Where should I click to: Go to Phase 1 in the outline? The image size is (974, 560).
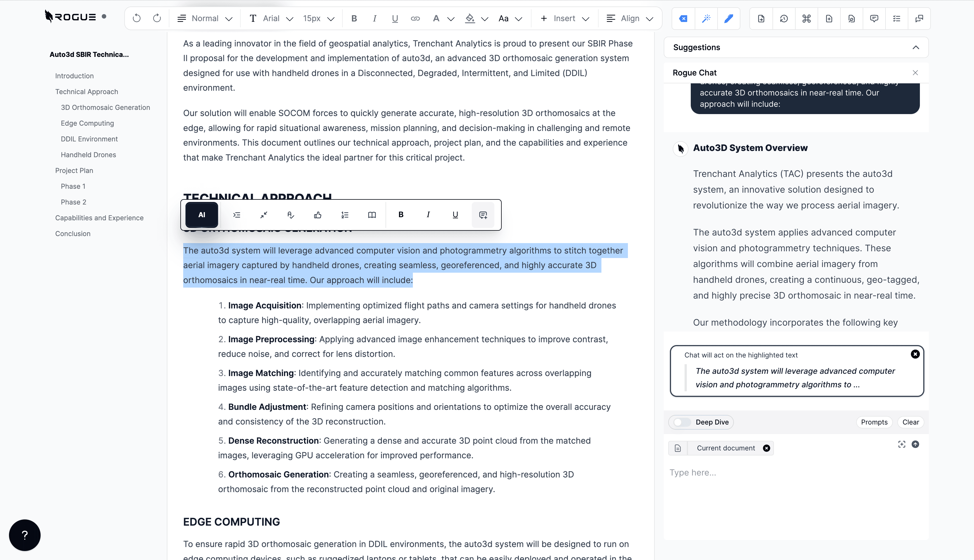tap(73, 186)
